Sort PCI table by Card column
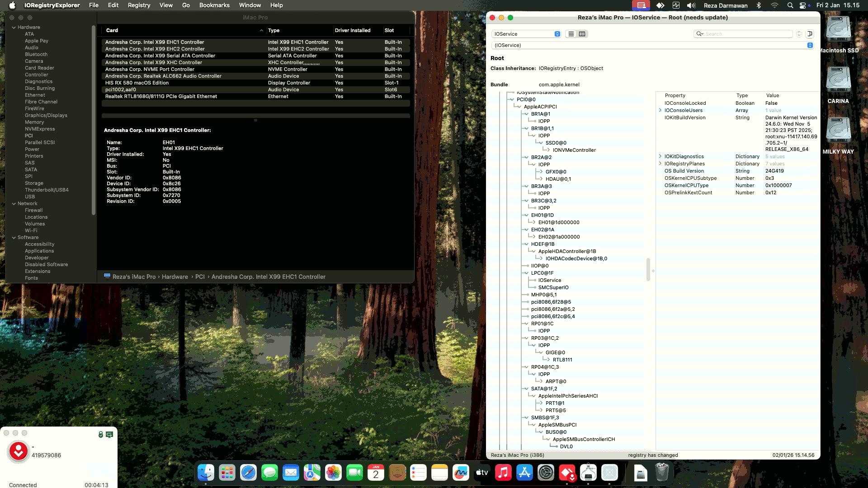Image resolution: width=868 pixels, height=488 pixels. (184, 30)
